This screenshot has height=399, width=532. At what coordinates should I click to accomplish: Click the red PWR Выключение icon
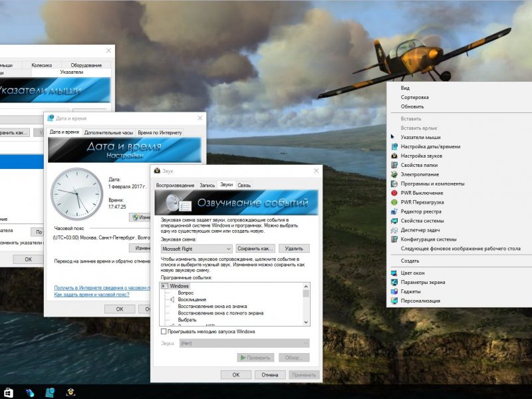click(x=394, y=193)
